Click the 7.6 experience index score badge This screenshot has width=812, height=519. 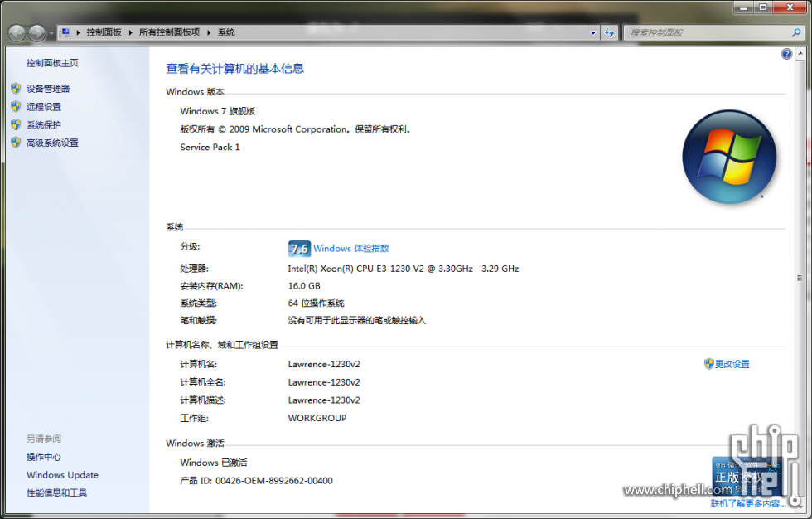tap(299, 249)
